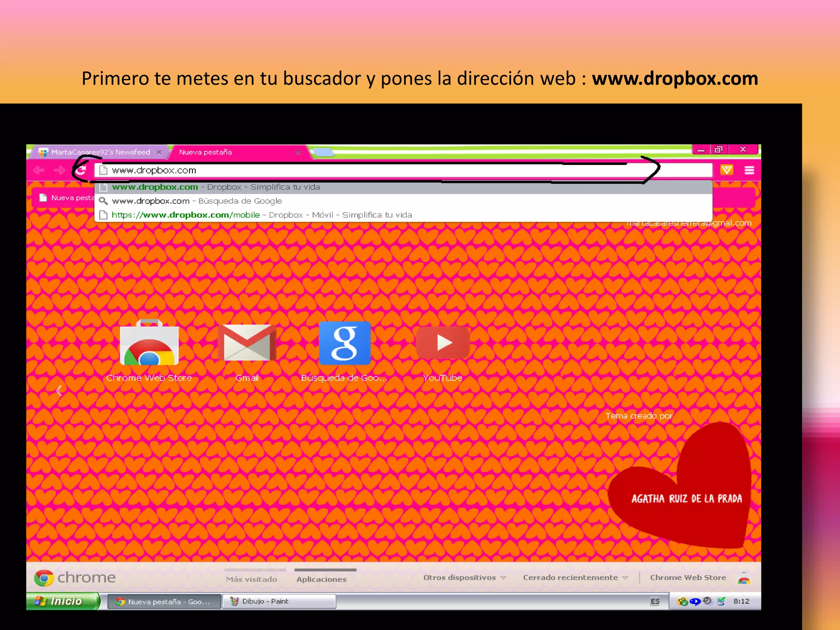Launch the Google Search app icon
Screen dimensions: 840x630
click(345, 343)
